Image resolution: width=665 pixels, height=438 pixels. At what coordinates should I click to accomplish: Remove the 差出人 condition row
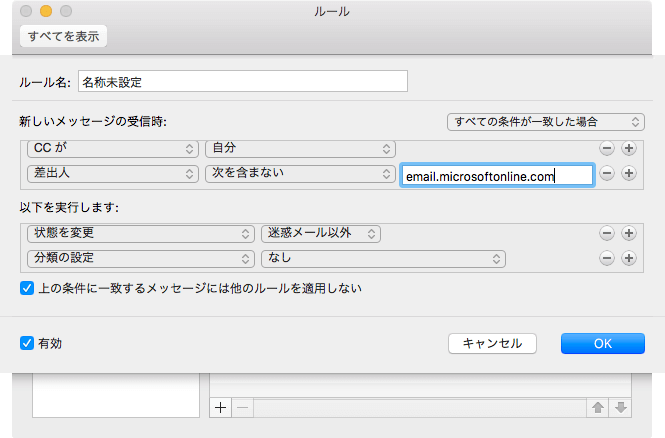607,173
